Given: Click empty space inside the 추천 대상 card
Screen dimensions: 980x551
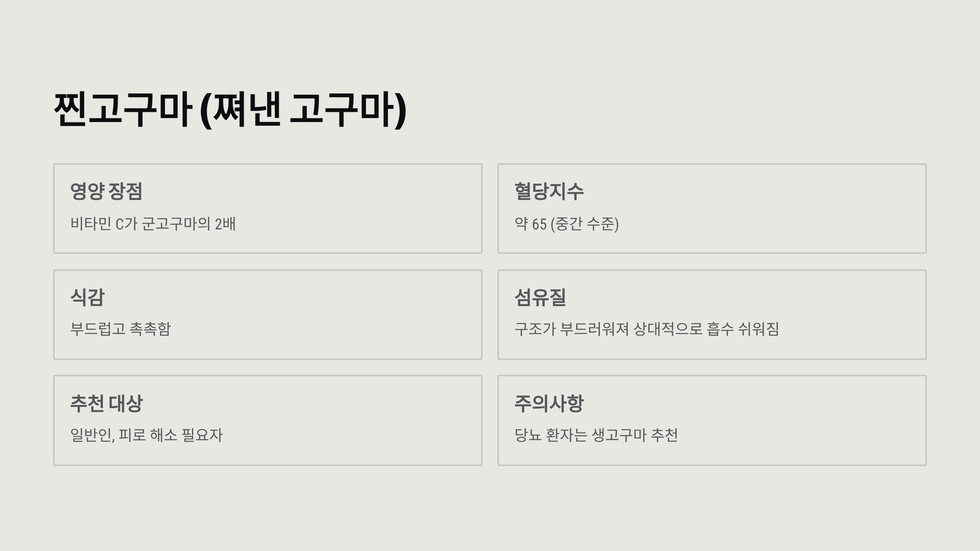Looking at the screenshot, I should [x=347, y=420].
